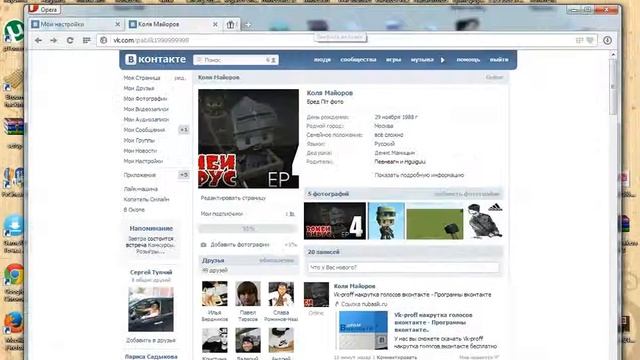This screenshot has height=360, width=640.
Task: Open the музыка header link
Action: 422,60
